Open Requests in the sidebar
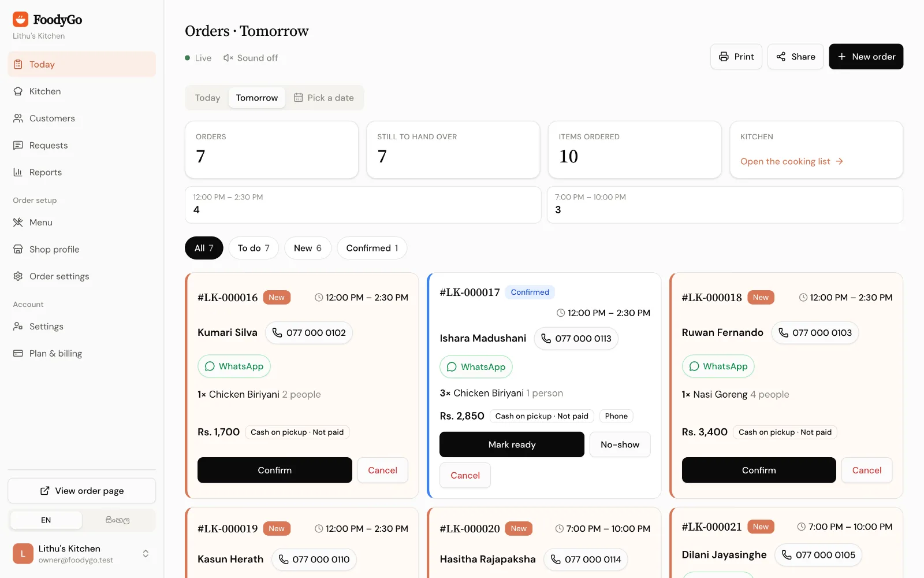This screenshot has width=924, height=578. (x=81, y=145)
